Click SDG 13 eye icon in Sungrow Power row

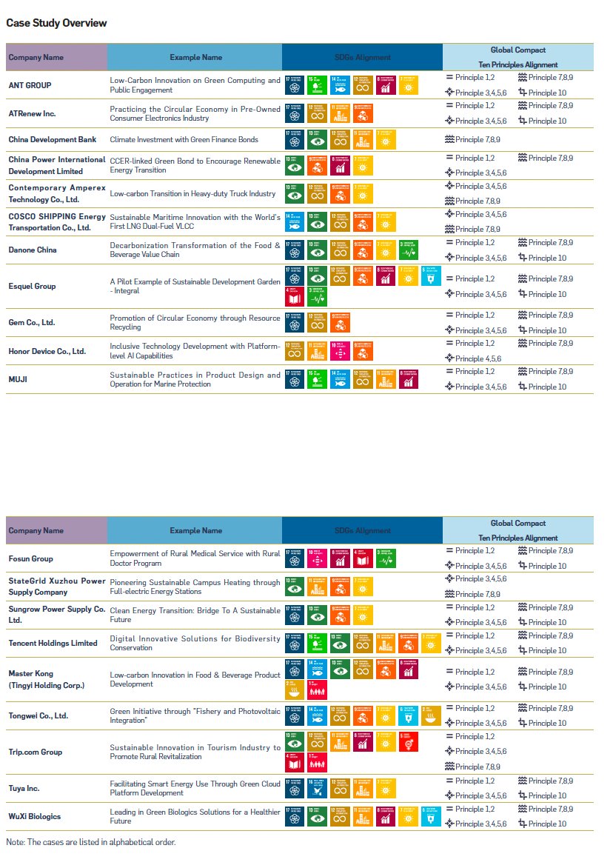(318, 615)
